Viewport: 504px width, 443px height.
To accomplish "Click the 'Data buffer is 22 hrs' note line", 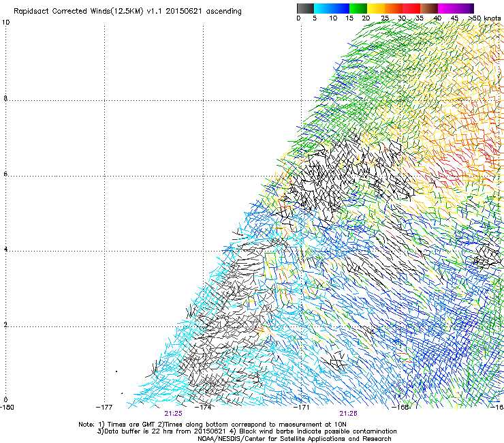I will [247, 431].
